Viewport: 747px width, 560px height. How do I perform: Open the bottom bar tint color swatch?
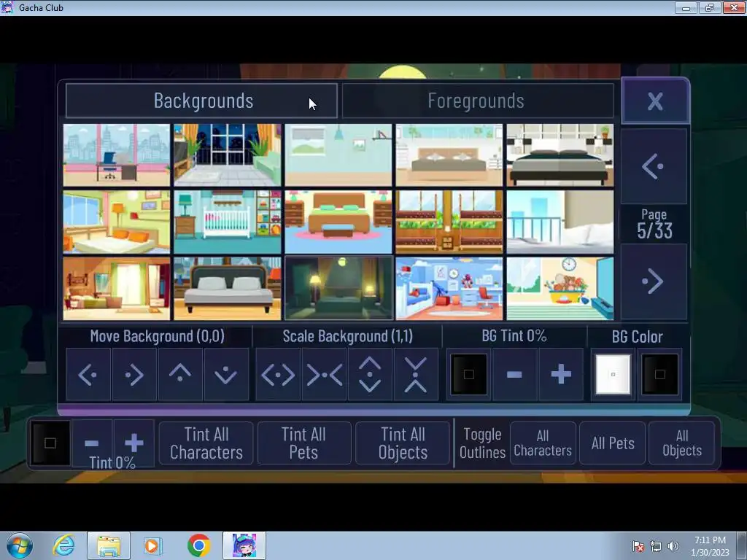[50, 443]
